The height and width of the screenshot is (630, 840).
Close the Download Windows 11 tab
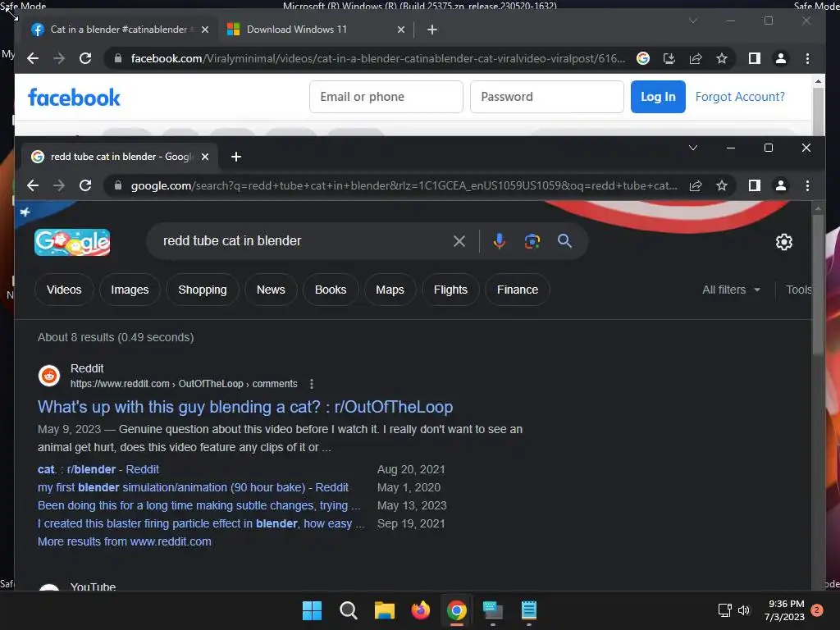pyautogui.click(x=401, y=30)
